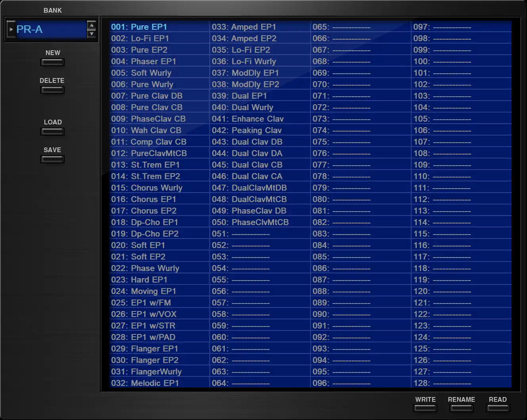Choose patch 010: Wah Clav CB

pyautogui.click(x=146, y=130)
